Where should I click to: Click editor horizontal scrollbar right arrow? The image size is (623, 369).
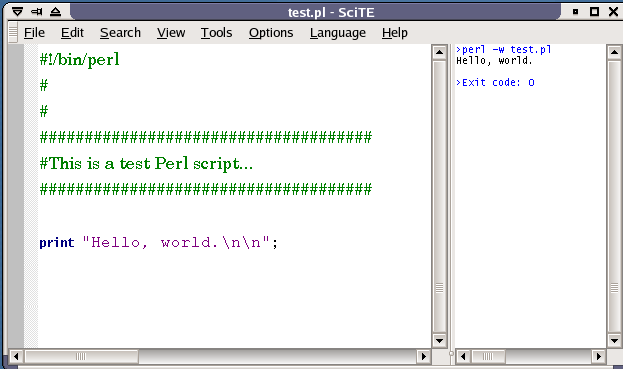click(x=424, y=356)
